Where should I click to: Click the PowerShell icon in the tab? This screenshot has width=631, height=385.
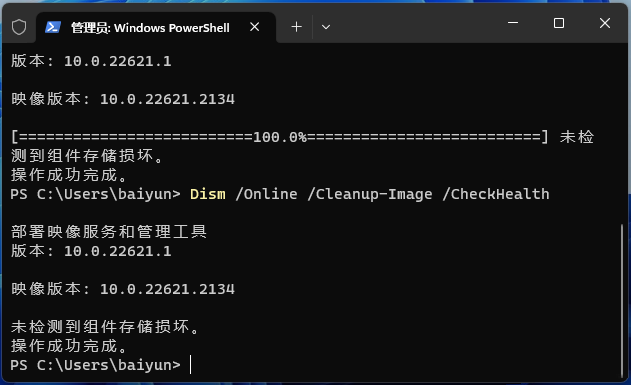click(52, 27)
